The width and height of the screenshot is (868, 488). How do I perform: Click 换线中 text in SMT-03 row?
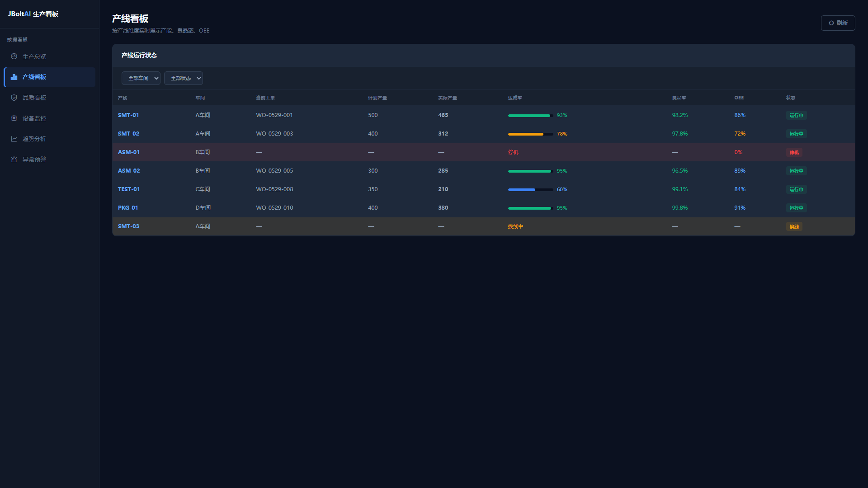coord(515,227)
